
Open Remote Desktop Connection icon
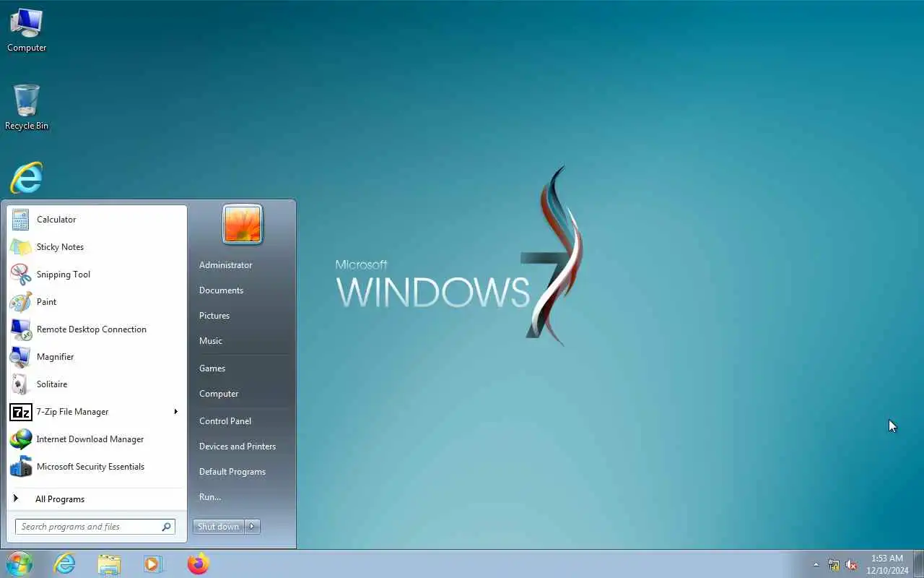pos(20,329)
